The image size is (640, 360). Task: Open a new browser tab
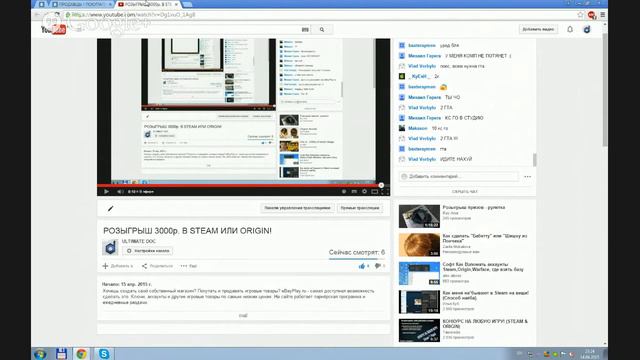pos(187,4)
